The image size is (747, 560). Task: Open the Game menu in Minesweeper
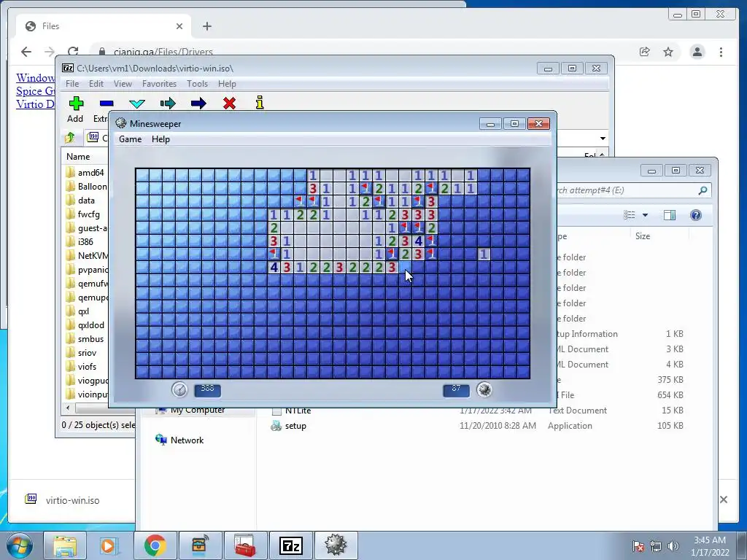pos(130,139)
